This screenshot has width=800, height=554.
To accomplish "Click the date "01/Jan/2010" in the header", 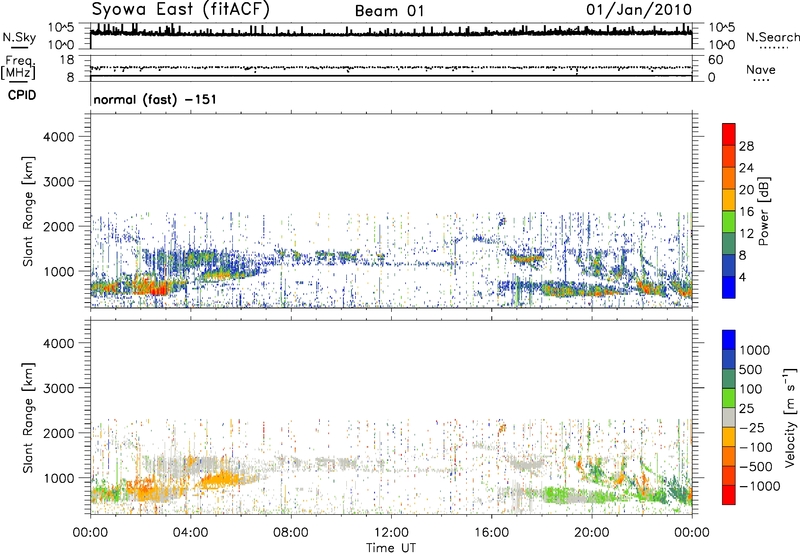I will [x=639, y=10].
